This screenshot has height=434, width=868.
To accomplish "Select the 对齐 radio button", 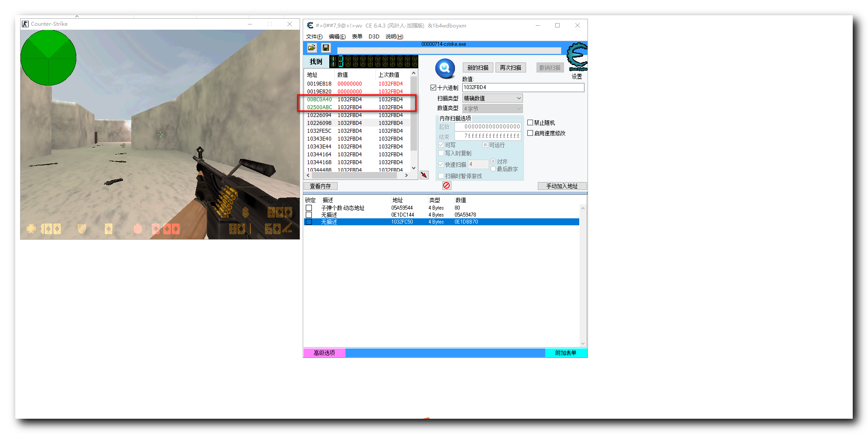I will [493, 162].
